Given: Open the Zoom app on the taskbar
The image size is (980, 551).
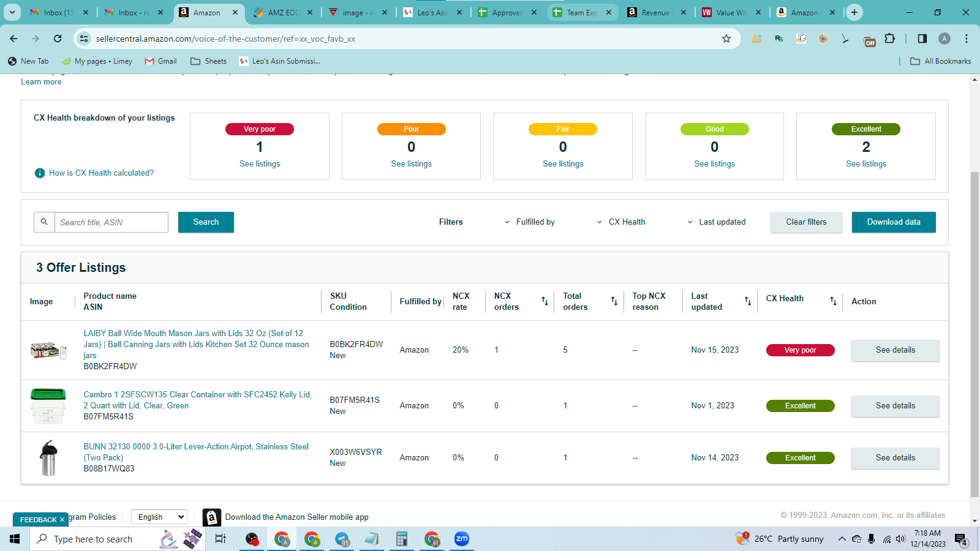Looking at the screenshot, I should click(x=462, y=539).
